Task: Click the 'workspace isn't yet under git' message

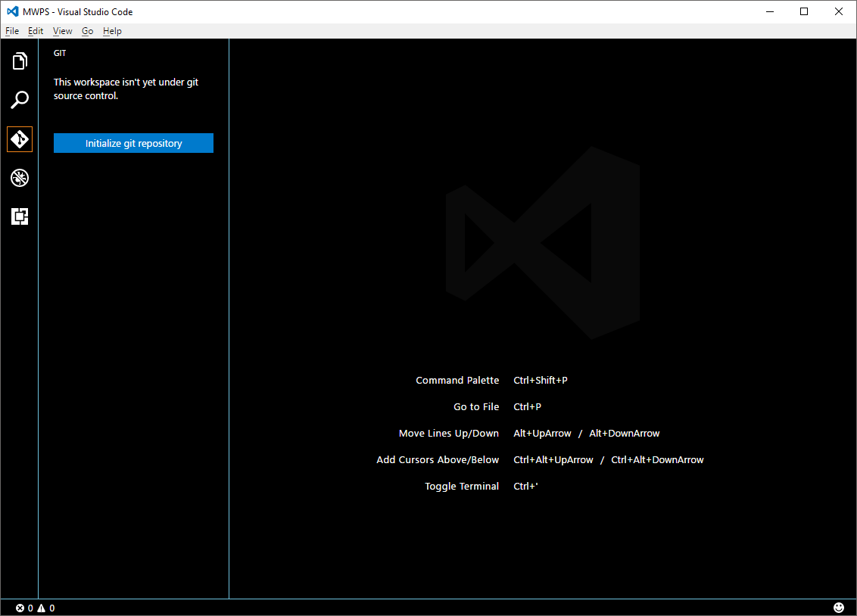Action: pos(126,89)
